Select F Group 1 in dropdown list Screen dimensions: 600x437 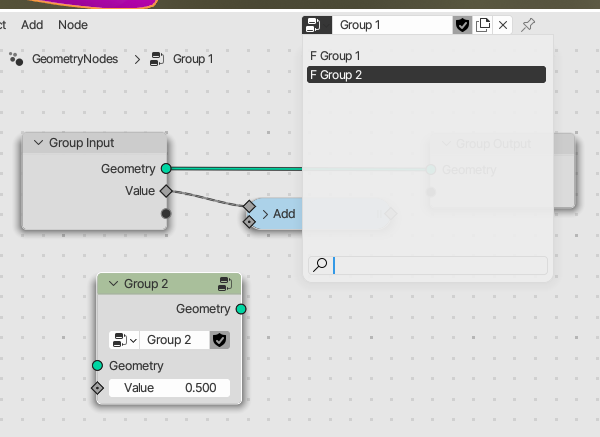tap(426, 56)
